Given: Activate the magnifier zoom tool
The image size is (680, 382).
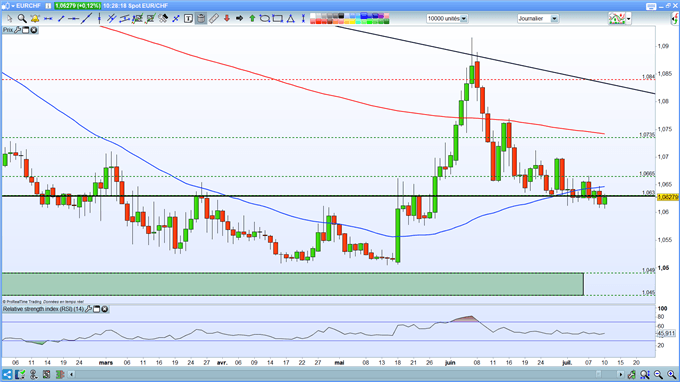Looking at the screenshot, I should (x=22, y=19).
